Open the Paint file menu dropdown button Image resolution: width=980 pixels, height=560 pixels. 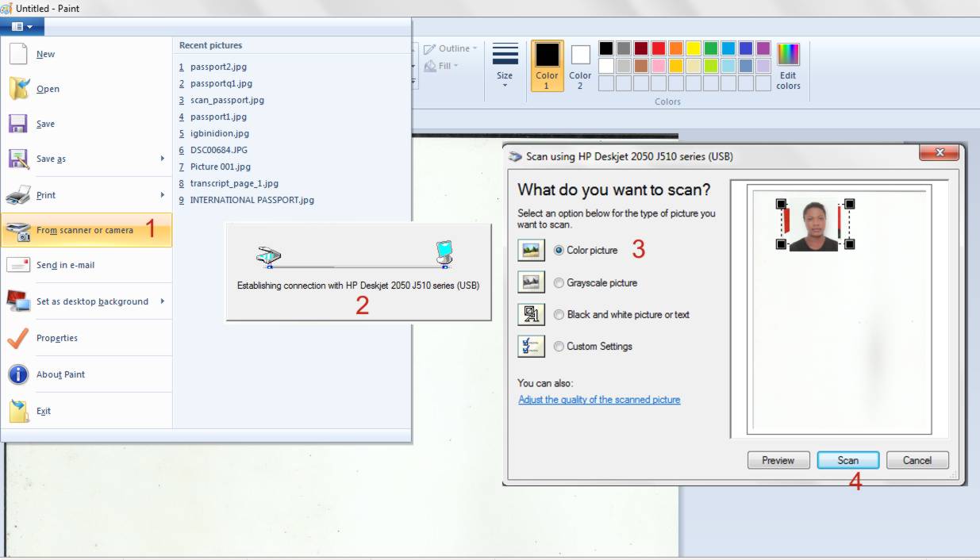22,26
